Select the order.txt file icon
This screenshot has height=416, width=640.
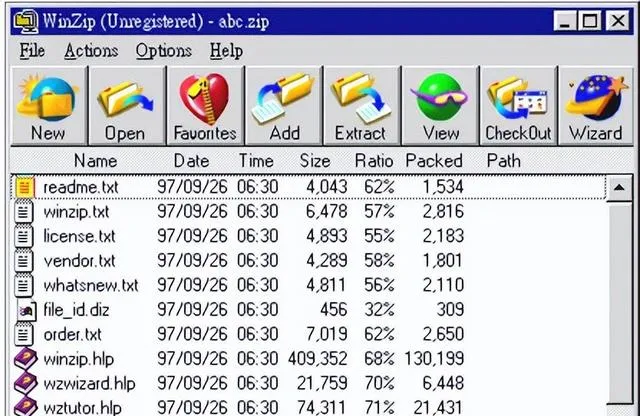(x=23, y=334)
